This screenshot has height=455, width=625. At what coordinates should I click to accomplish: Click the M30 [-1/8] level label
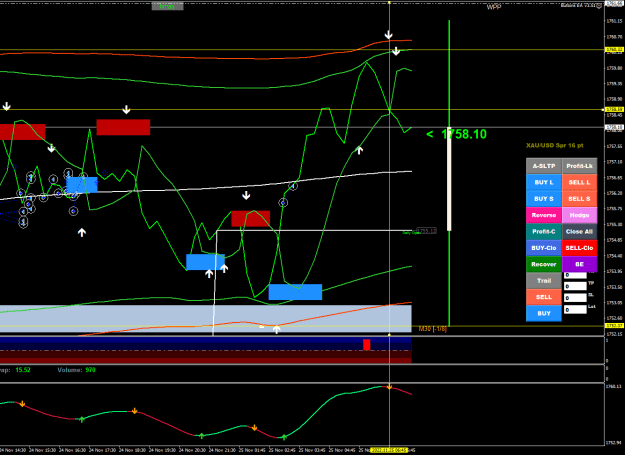click(432, 329)
